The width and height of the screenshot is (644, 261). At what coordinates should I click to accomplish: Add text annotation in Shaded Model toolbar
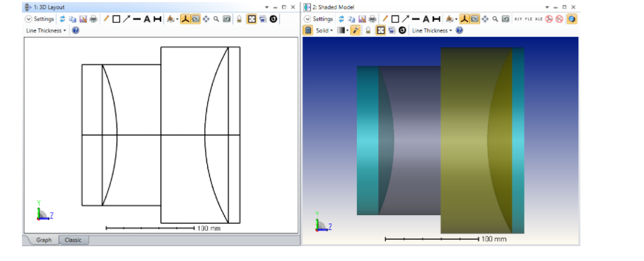pos(426,19)
